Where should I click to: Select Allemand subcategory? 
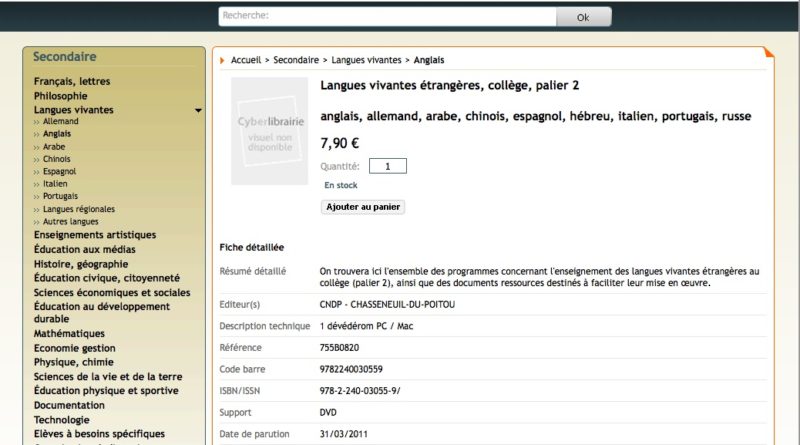click(60, 121)
